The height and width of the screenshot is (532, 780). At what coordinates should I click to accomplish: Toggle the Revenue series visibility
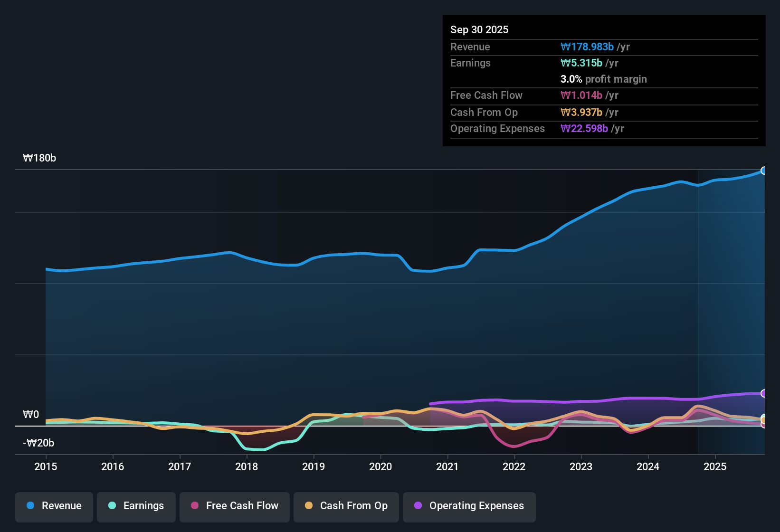54,506
